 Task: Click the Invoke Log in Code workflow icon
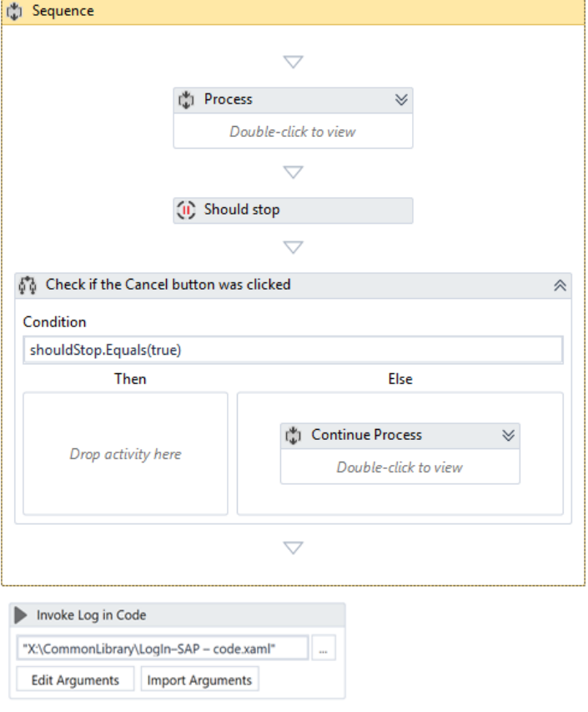coord(22,615)
